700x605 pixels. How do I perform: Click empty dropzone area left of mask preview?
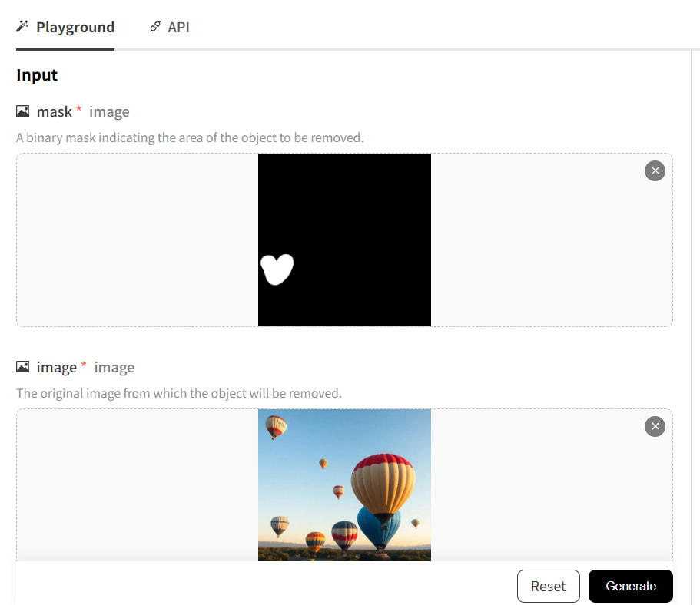(x=137, y=240)
